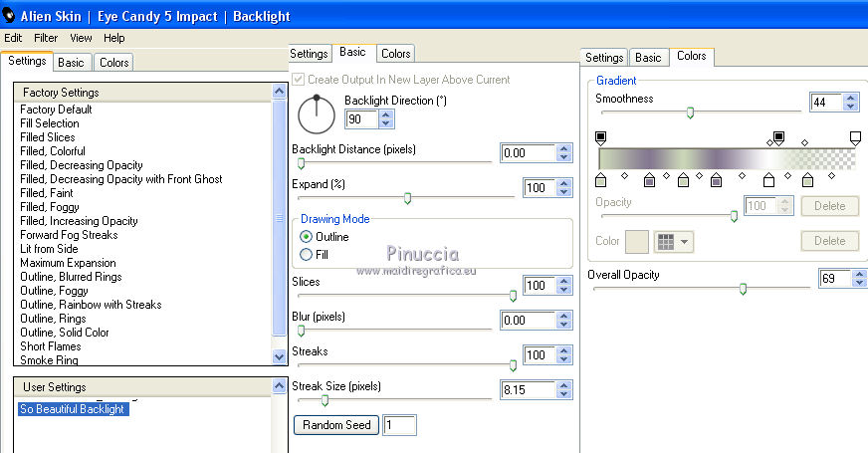Image resolution: width=868 pixels, height=453 pixels.
Task: Open the Edit menu
Action: pyautogui.click(x=13, y=38)
